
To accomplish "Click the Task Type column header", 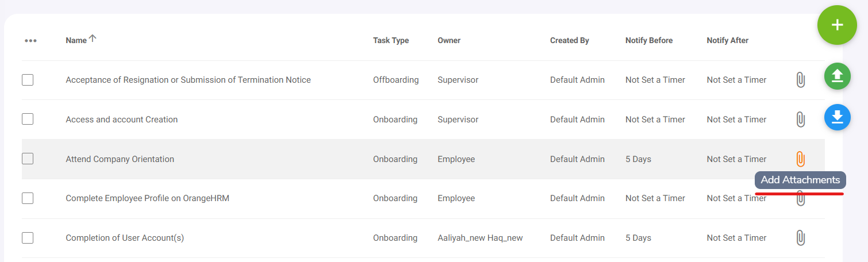I will pos(391,40).
